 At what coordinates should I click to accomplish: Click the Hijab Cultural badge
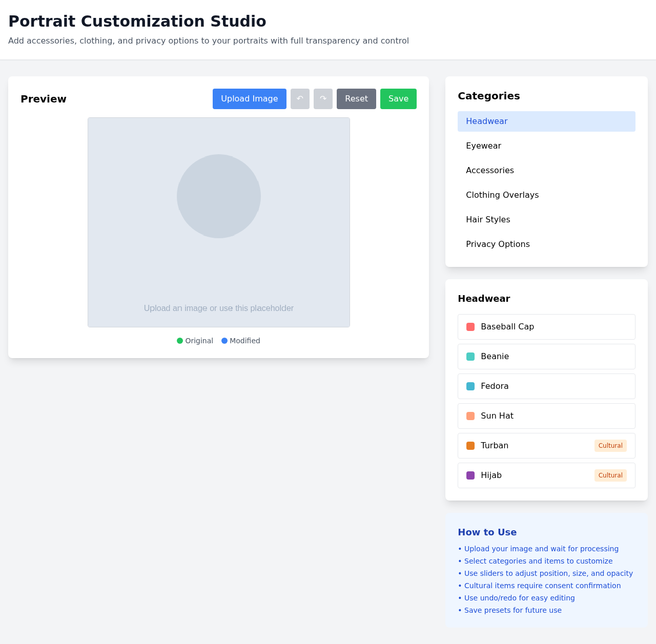point(610,475)
